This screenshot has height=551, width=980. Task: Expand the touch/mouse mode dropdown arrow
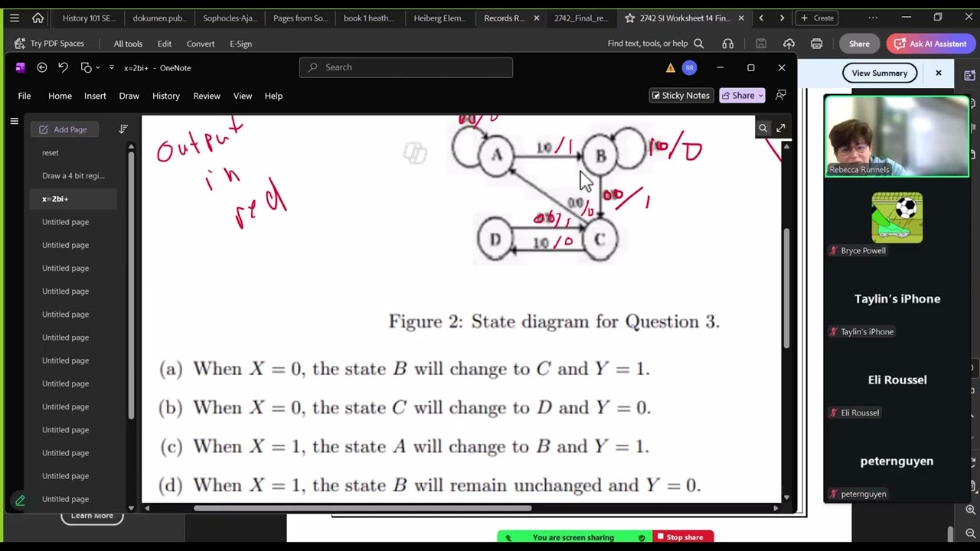click(x=98, y=68)
